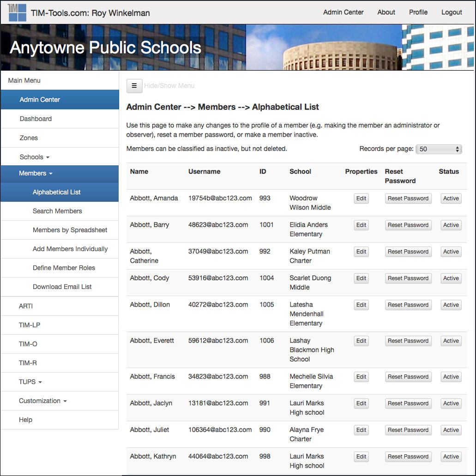The height and width of the screenshot is (476, 476).
Task: Open Dashboard from sidebar
Action: click(60, 119)
